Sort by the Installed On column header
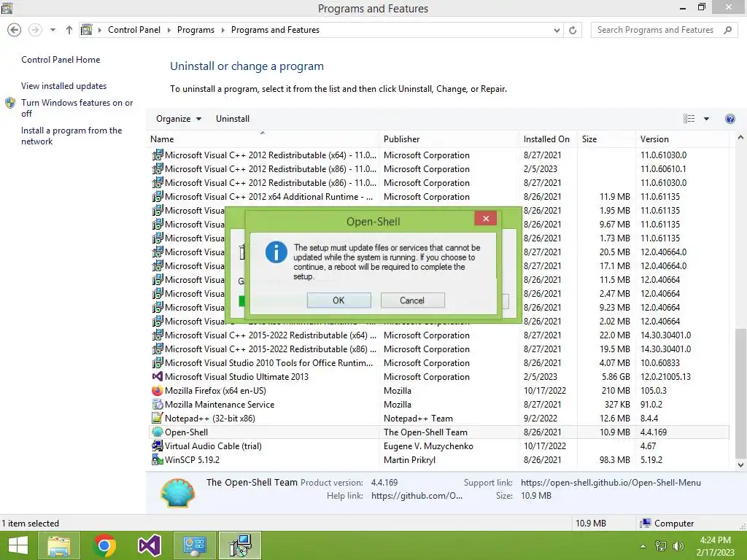 tap(548, 139)
